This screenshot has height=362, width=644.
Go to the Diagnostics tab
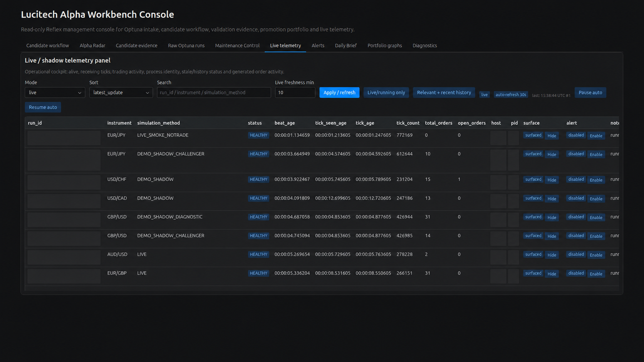tap(424, 45)
